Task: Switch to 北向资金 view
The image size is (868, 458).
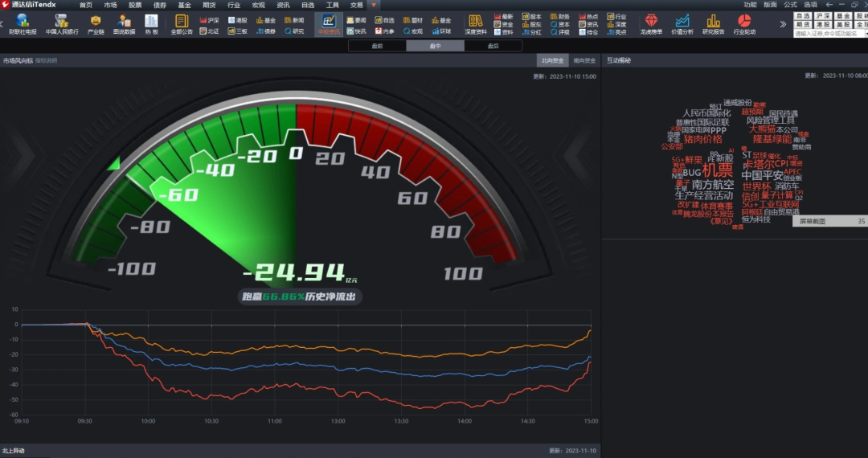Action: tap(552, 61)
